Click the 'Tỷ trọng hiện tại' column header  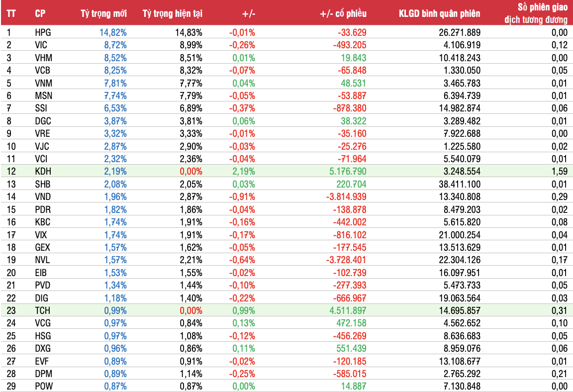[x=172, y=13]
